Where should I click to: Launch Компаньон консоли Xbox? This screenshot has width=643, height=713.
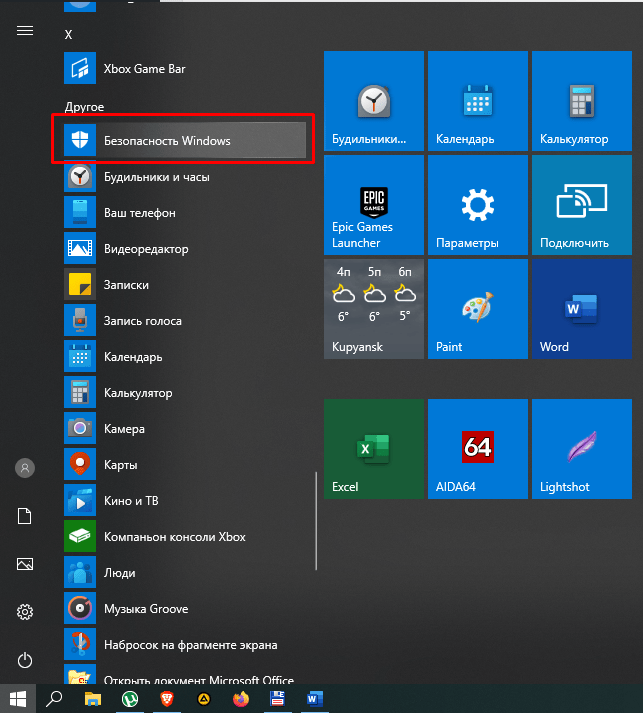tap(185, 537)
